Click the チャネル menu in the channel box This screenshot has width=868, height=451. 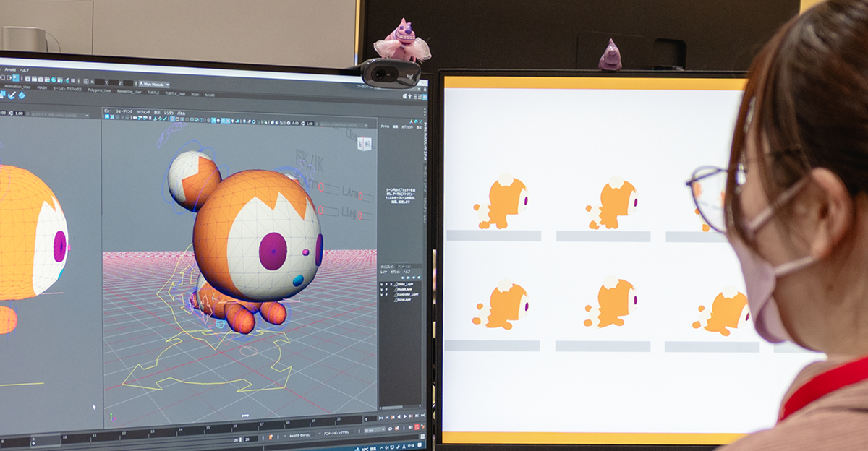click(385, 126)
